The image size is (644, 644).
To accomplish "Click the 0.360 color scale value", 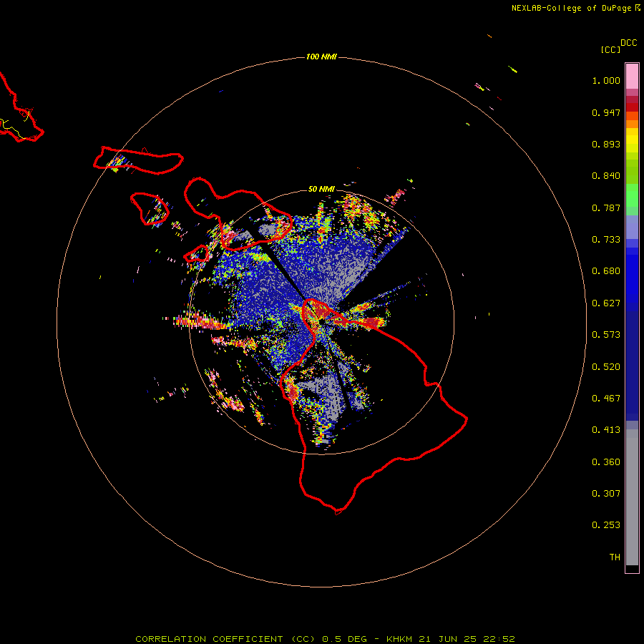I will [x=606, y=462].
